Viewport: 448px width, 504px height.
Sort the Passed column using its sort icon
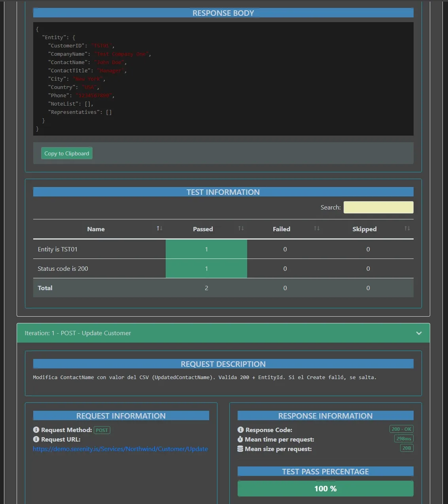coord(241,228)
